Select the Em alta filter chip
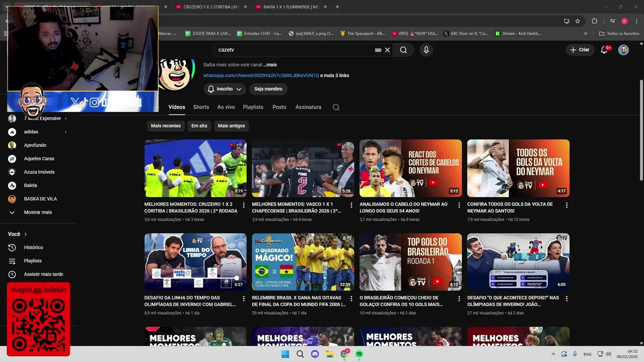 pos(199,126)
